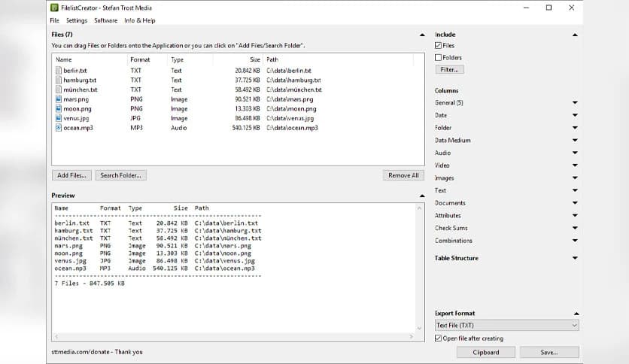Screen dimensions: 629x364
Task: Open the Software menu
Action: [106, 20]
